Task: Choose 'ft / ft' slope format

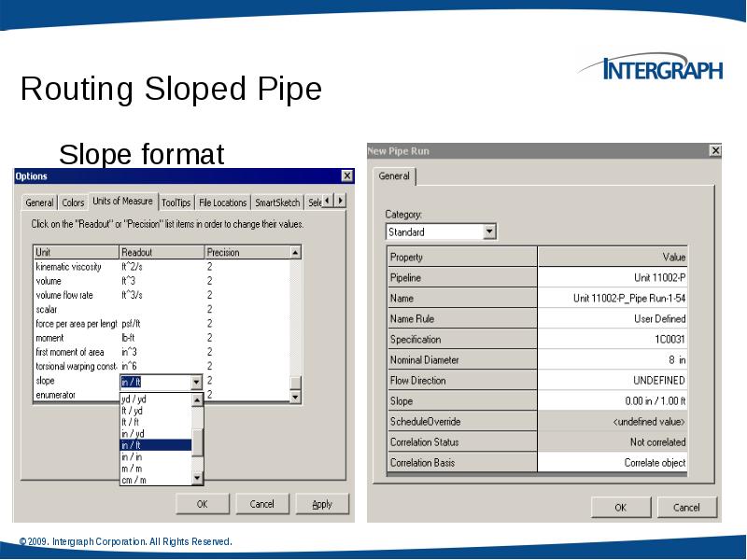Action: [131, 422]
